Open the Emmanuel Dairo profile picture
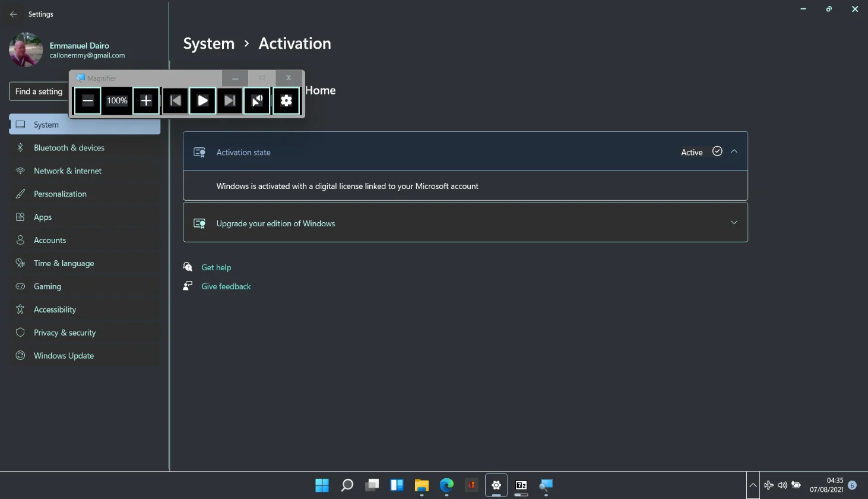Image resolution: width=868 pixels, height=499 pixels. (26, 50)
